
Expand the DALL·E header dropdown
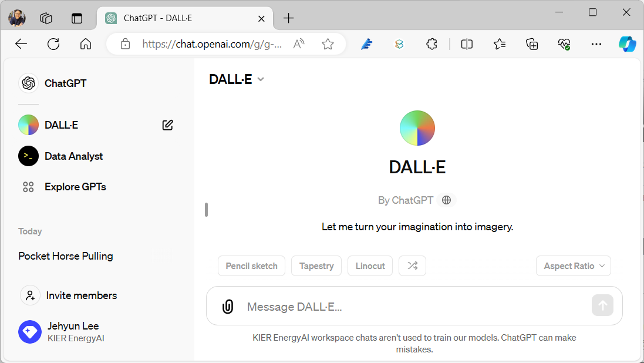click(237, 79)
